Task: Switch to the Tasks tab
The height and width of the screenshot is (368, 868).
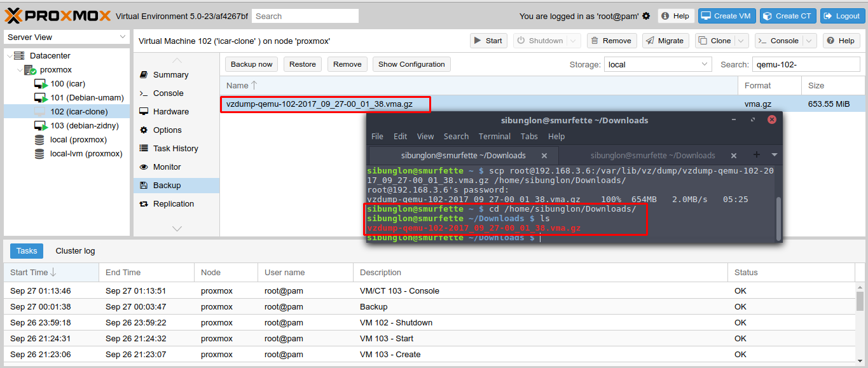Action: click(x=27, y=251)
